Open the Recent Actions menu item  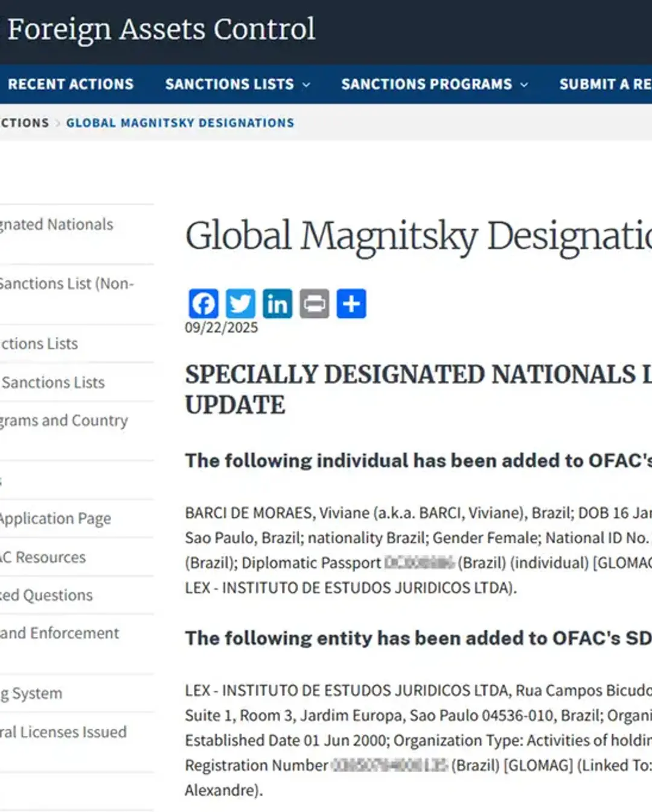tap(70, 84)
